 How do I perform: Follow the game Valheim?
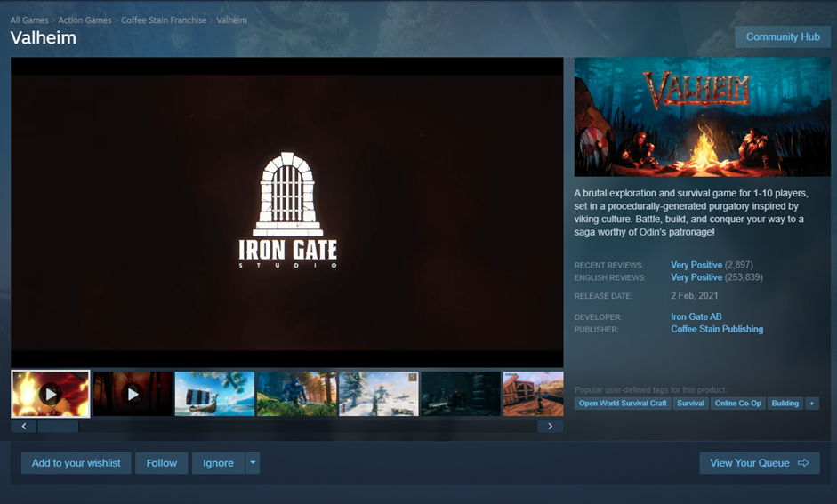click(162, 463)
